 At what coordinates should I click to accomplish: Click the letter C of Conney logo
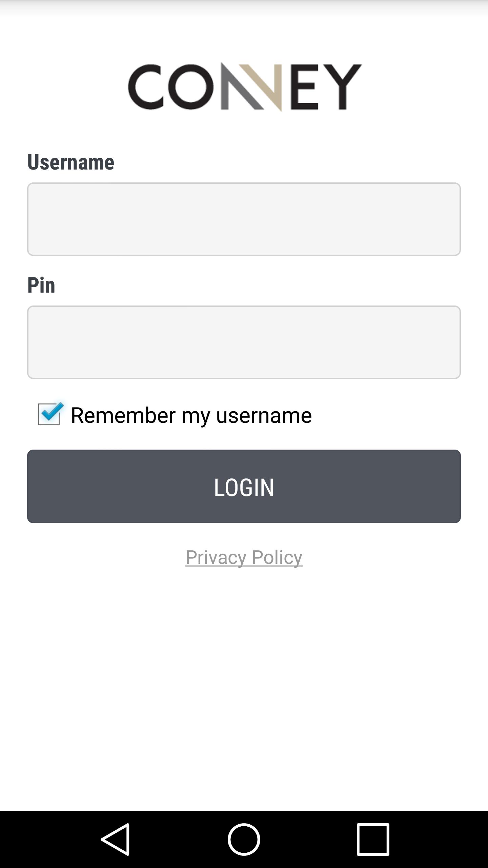[146, 87]
